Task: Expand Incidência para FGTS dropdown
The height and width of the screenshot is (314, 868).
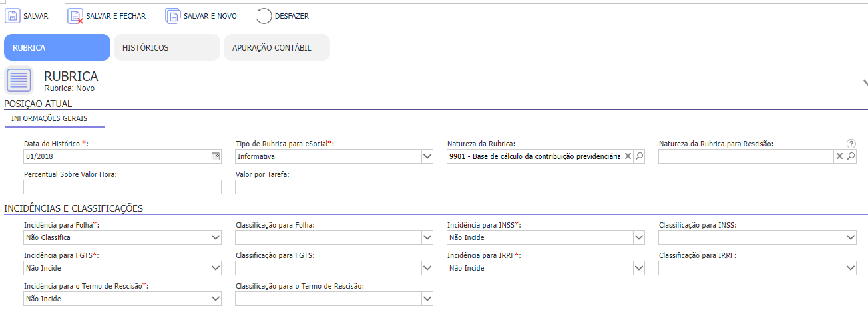Action: pos(215,268)
